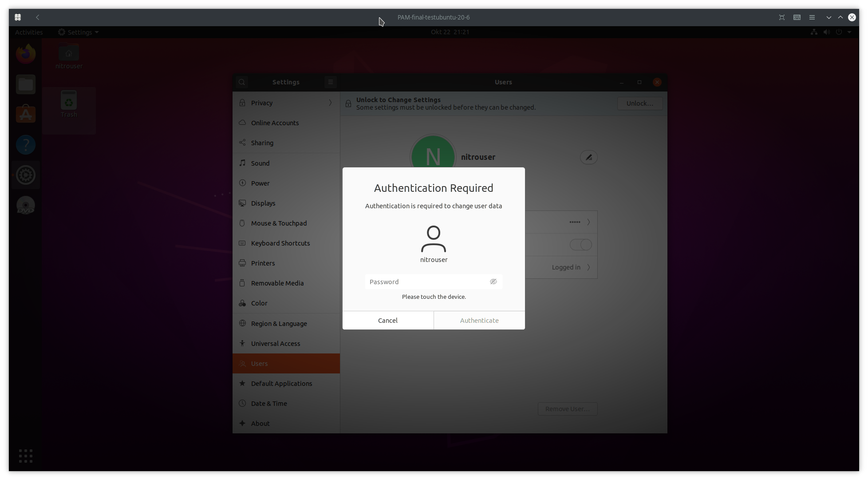Image resolution: width=868 pixels, height=480 pixels.
Task: Click the DVD disc icon in dock
Action: (x=26, y=205)
